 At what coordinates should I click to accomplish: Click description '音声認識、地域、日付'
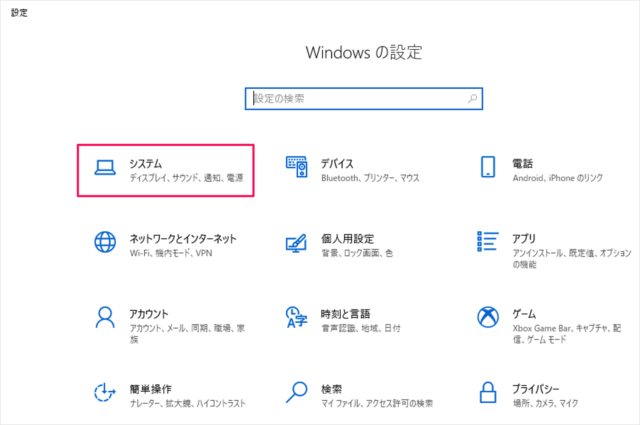tap(361, 328)
